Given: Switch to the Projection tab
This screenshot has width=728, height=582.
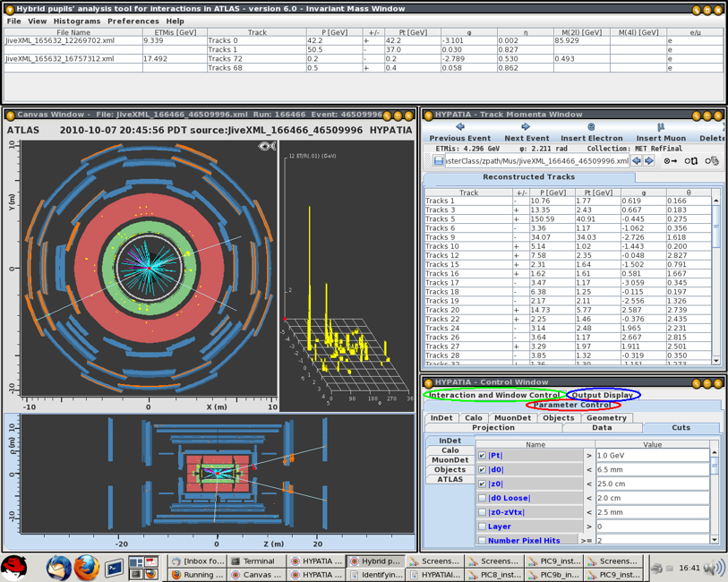Looking at the screenshot, I should 492,428.
